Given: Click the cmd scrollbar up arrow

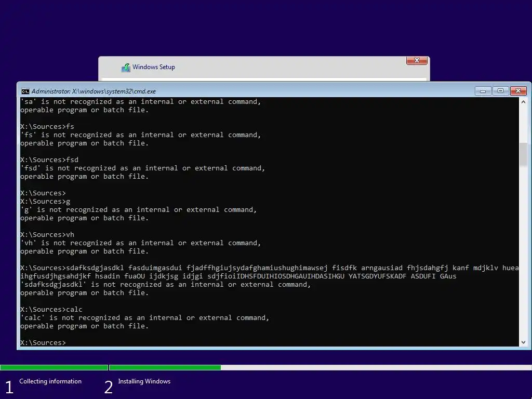Looking at the screenshot, I should coord(523,102).
